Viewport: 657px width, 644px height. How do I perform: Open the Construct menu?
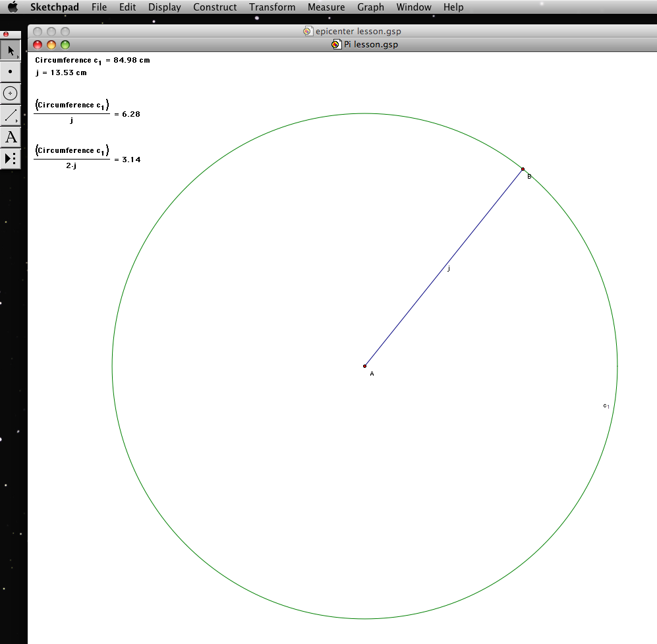(x=215, y=7)
